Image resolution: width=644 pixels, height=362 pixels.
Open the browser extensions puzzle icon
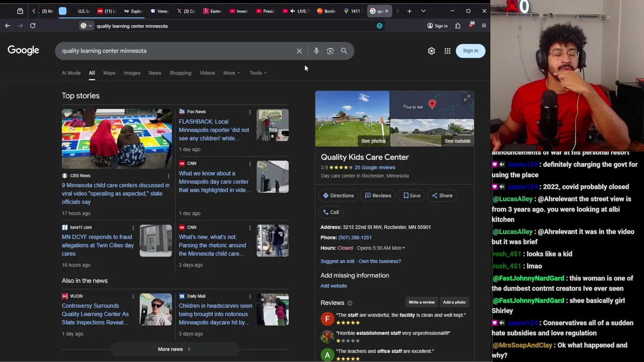458,26
